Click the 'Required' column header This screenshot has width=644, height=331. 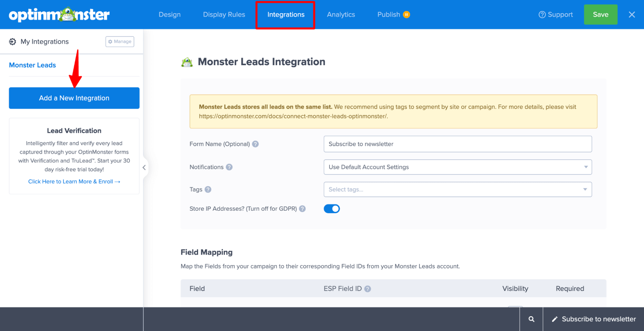coord(570,288)
